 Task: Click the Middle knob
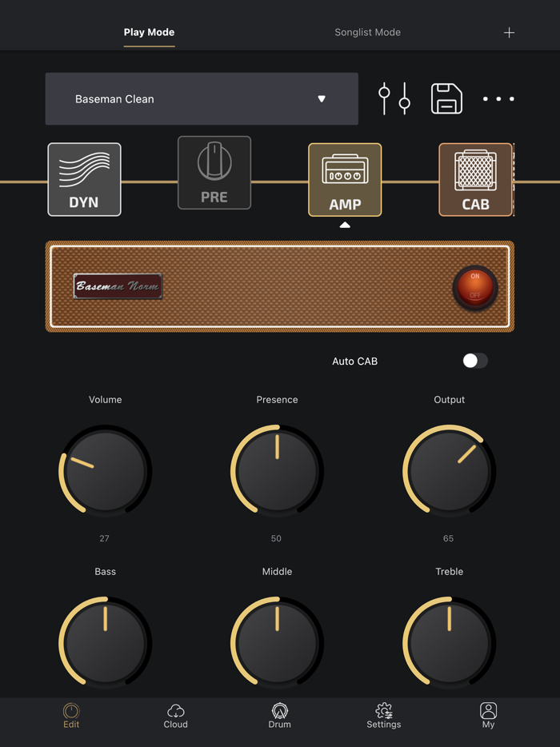278,643
